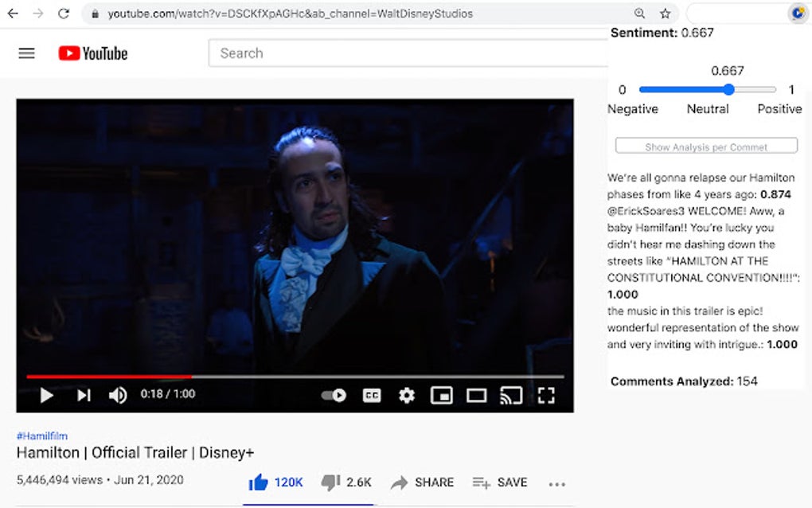Open the more actions ellipsis menu

point(556,483)
